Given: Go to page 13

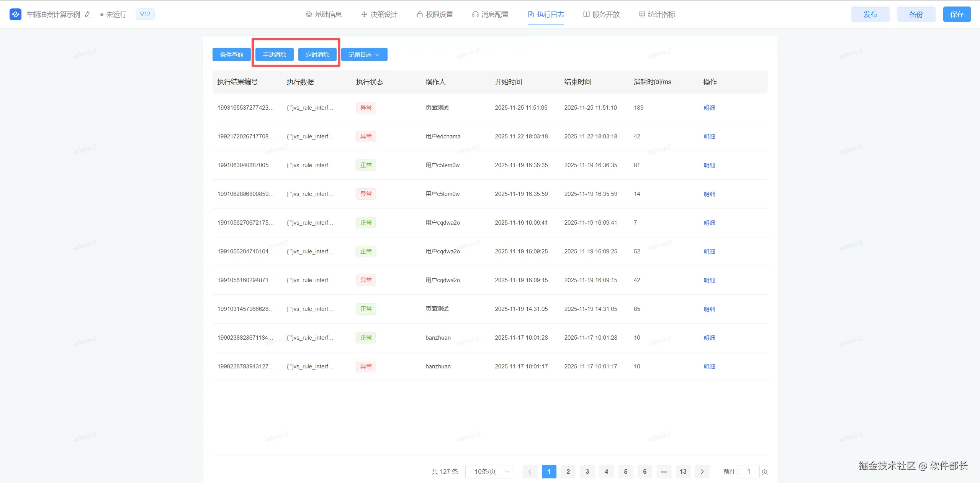Looking at the screenshot, I should point(683,472).
